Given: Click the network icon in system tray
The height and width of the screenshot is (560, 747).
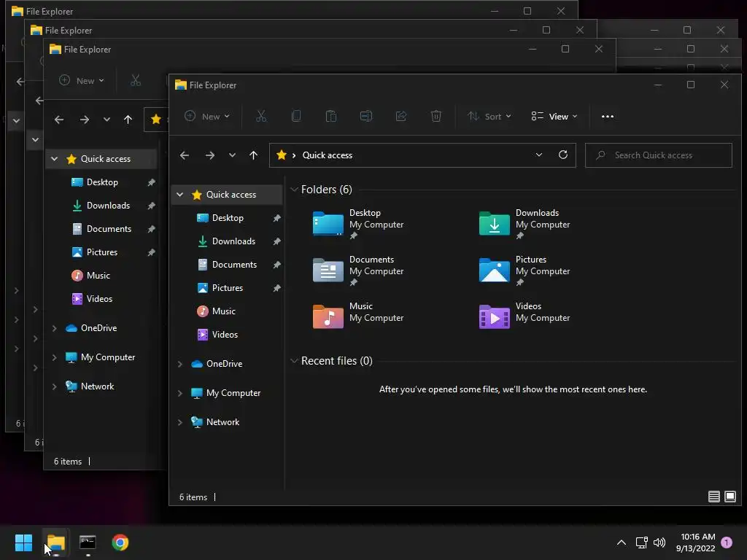Looking at the screenshot, I should point(641,542).
